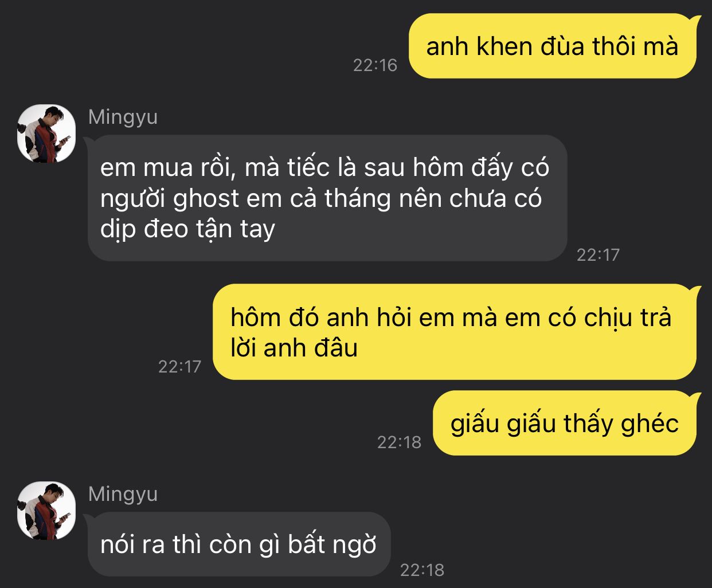
Task: Click the word 'ghost' in Mingyu's message
Action: pyautogui.click(x=206, y=199)
